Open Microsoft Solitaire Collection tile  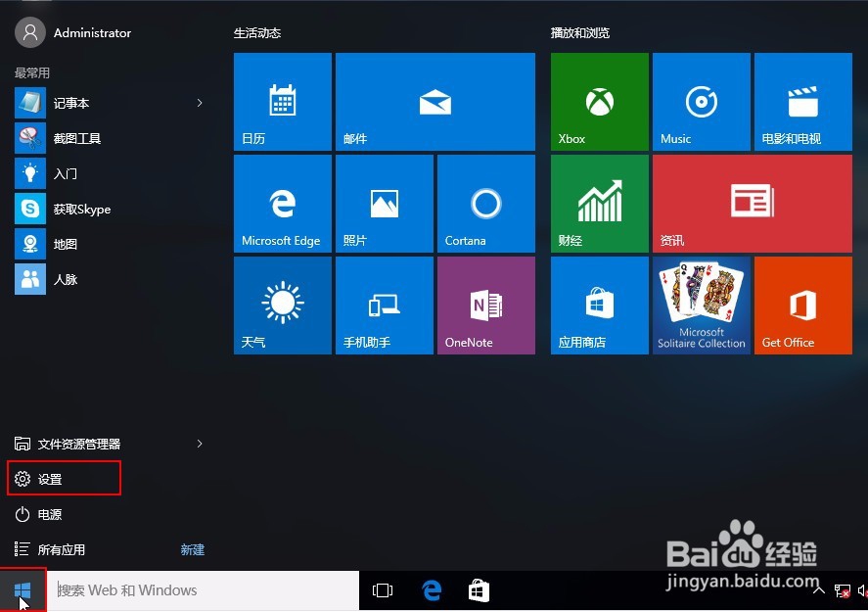pyautogui.click(x=702, y=306)
